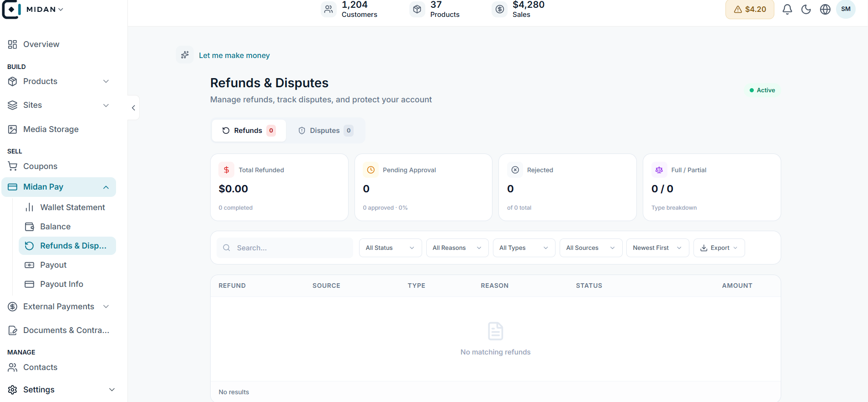Open Payout Info in the sidebar
The width and height of the screenshot is (868, 402).
coord(67,284)
